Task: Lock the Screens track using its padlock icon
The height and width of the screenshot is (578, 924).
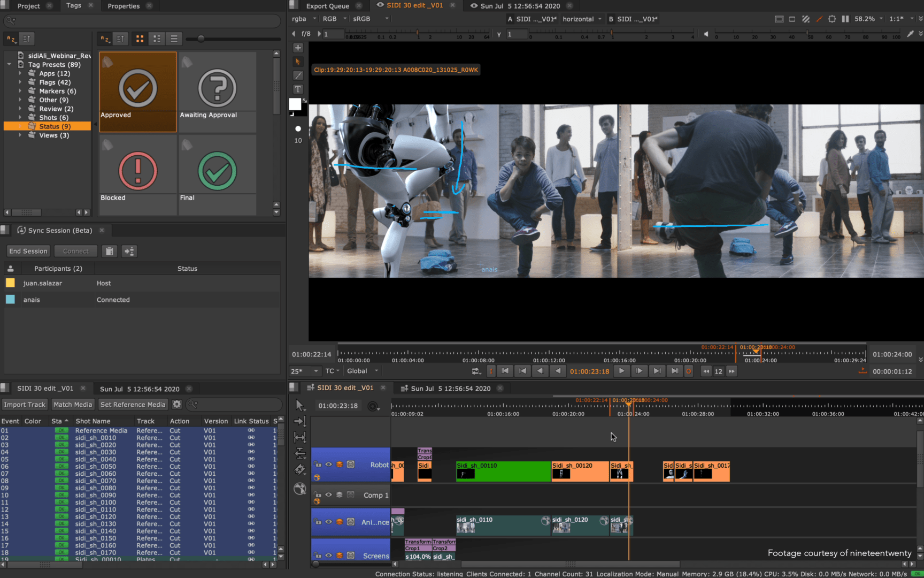Action: (x=317, y=556)
